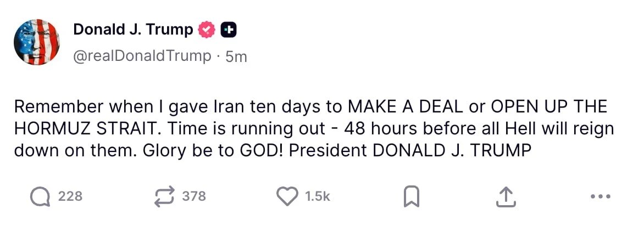Click the 5m timestamp
The height and width of the screenshot is (226, 644).
click(236, 56)
